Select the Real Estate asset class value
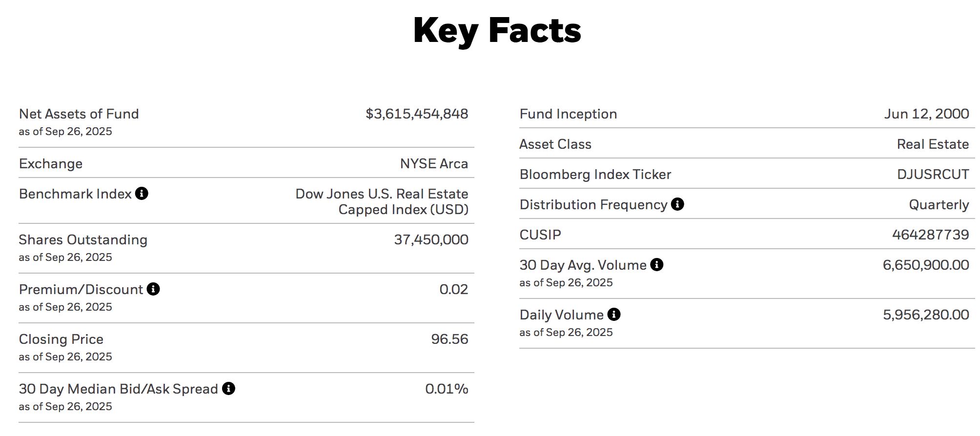Image resolution: width=980 pixels, height=436 pixels. (933, 144)
